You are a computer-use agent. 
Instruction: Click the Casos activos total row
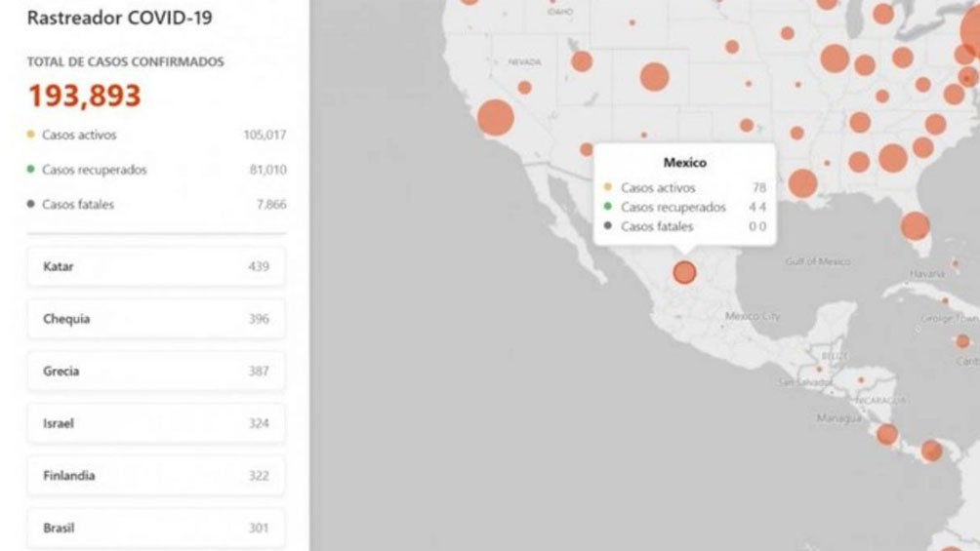click(x=156, y=135)
